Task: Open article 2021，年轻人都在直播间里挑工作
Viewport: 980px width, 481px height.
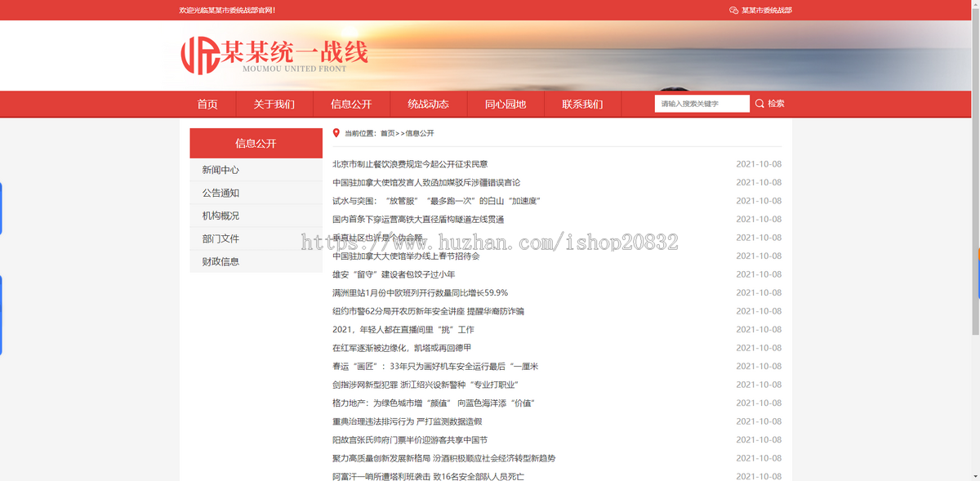Action: [x=403, y=330]
